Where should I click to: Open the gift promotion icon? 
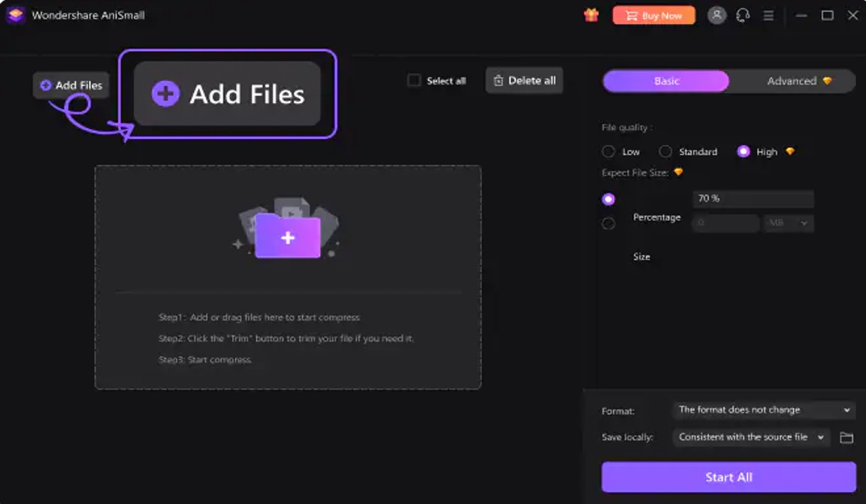591,14
